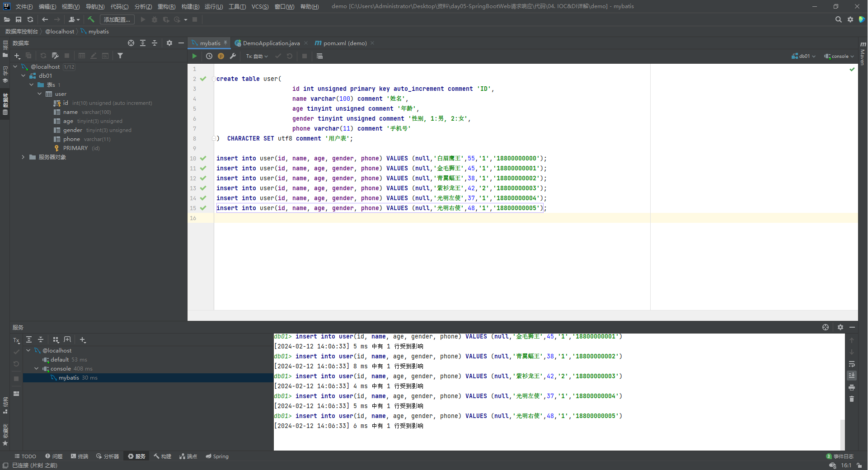Click the services output vertical scrollbar
The width and height of the screenshot is (868, 470).
pyautogui.click(x=842, y=434)
